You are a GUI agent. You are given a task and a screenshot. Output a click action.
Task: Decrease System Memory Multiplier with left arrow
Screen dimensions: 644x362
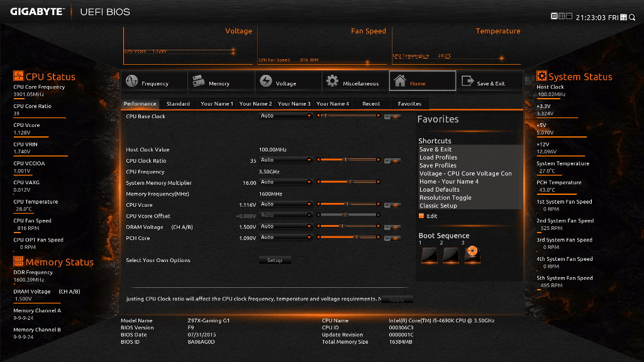(318, 182)
